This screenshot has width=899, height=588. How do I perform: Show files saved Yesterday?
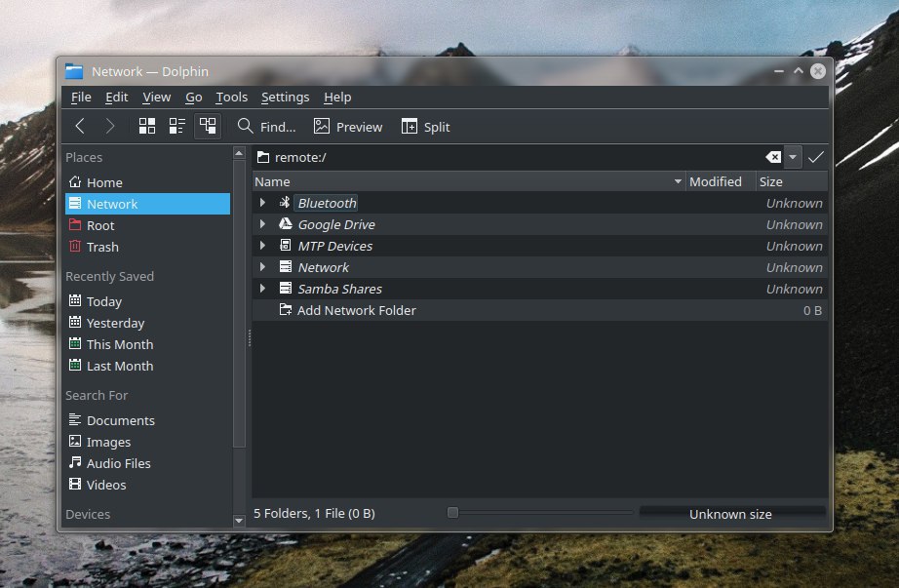click(x=148, y=323)
